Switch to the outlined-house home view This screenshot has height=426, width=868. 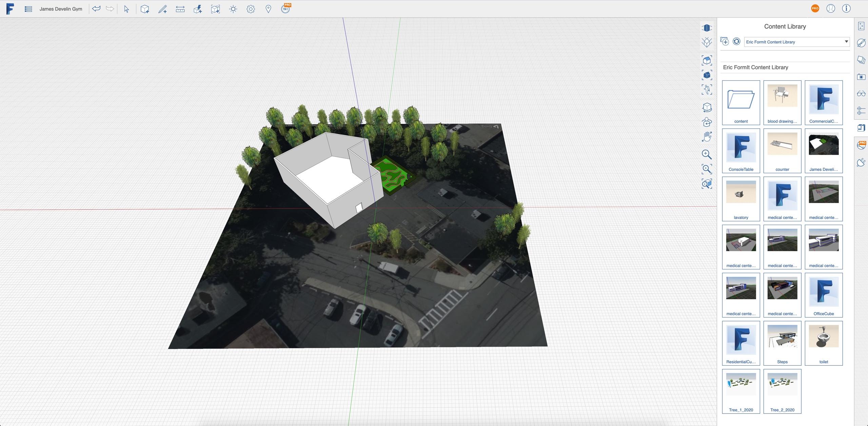(707, 61)
